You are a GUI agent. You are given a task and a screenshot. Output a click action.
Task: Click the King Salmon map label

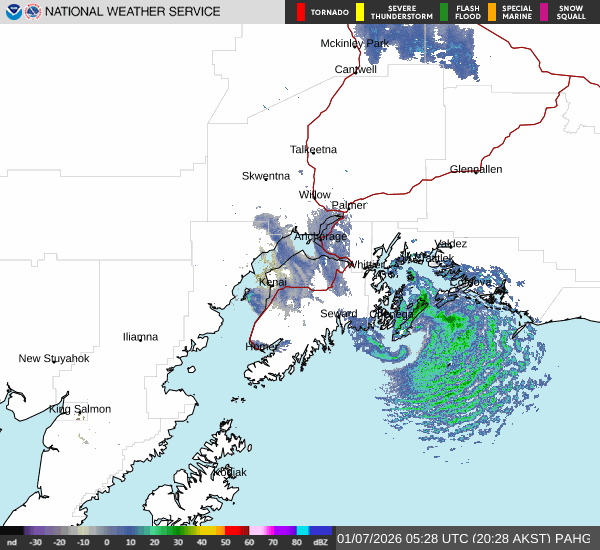pyautogui.click(x=80, y=409)
